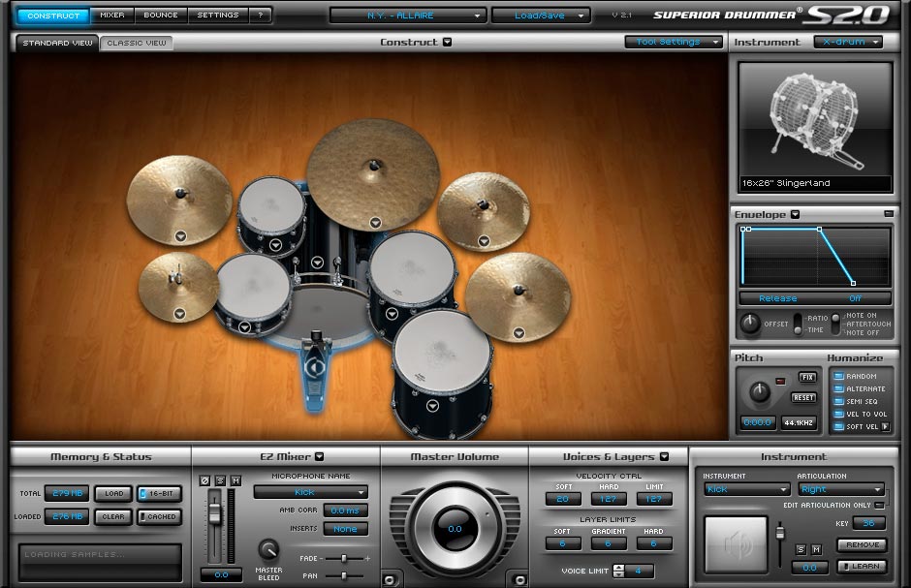Open the Microphone Name Kick dropdown

[x=311, y=492]
